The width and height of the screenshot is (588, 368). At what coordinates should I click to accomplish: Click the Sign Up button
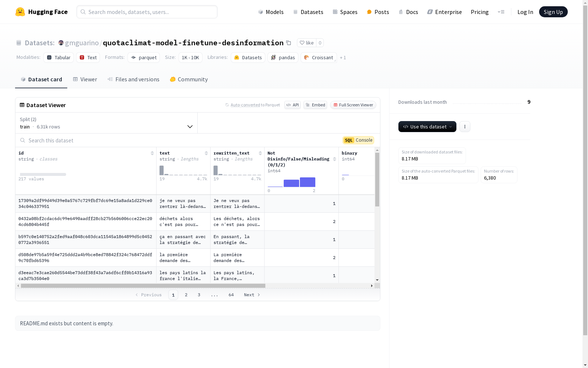553,12
